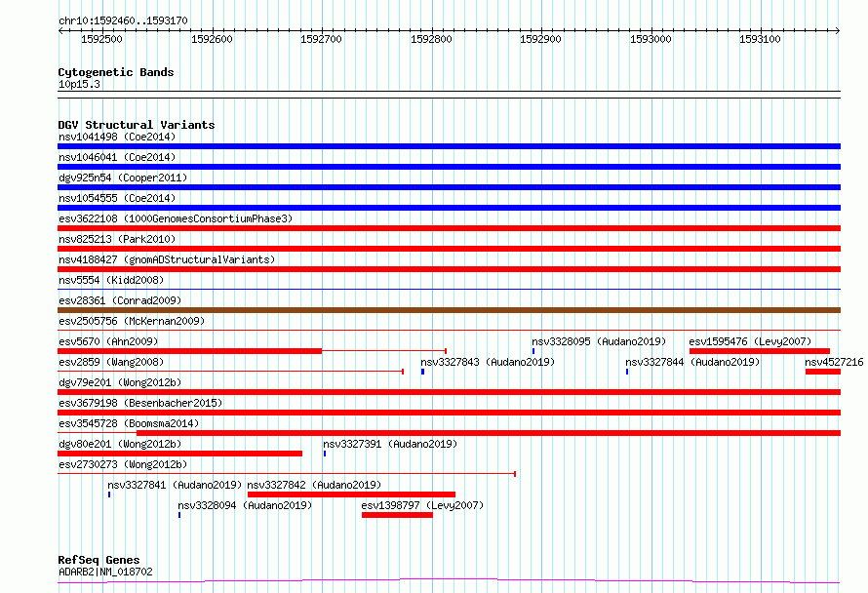Screen dimensions: 868x593
Task: Select the dgv925n54 blue variant bar
Action: pos(449,187)
